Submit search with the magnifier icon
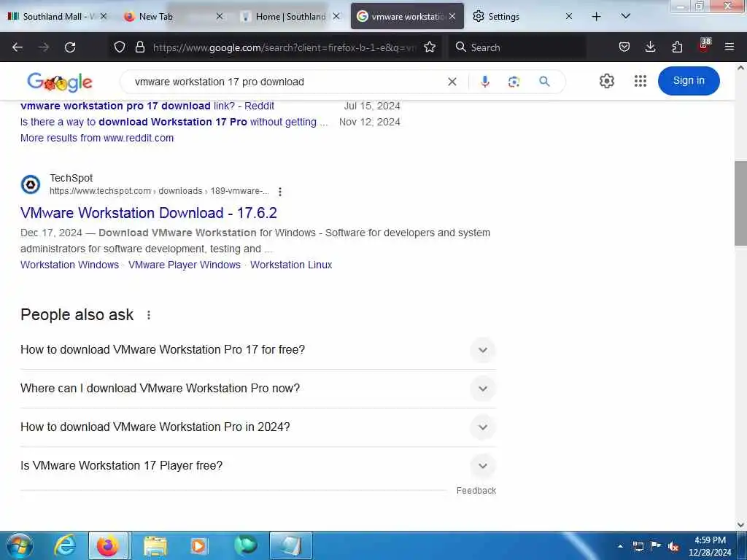Screen dimensions: 747x560 point(544,82)
